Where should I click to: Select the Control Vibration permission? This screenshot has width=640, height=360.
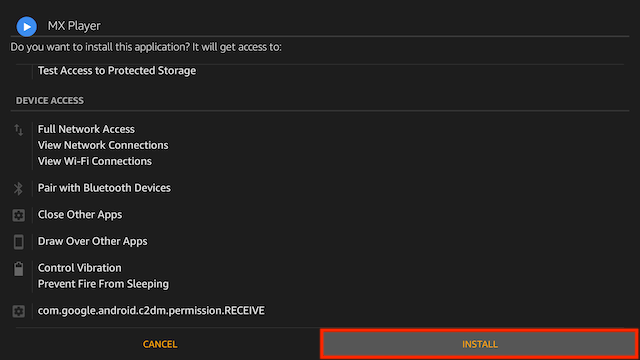tap(80, 268)
